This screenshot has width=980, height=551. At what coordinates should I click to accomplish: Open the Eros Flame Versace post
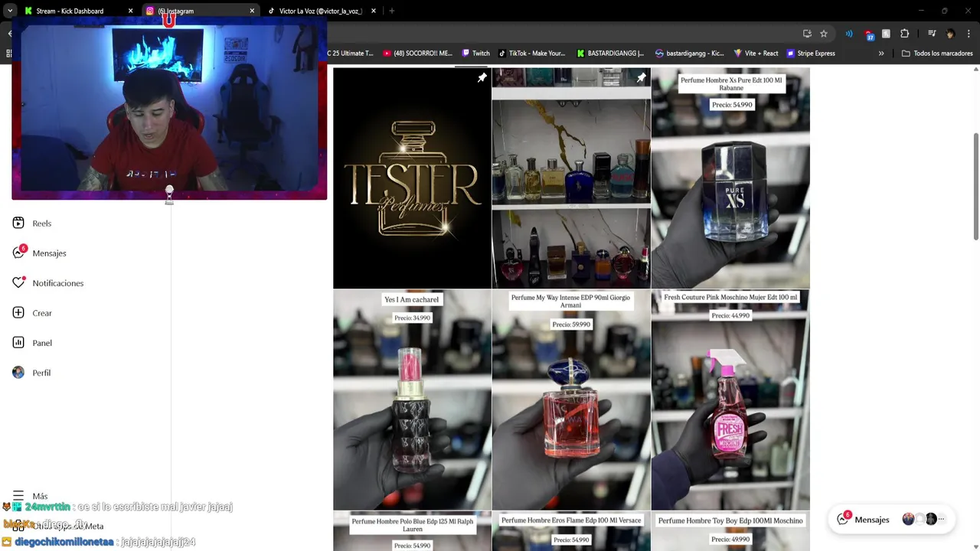tap(571, 531)
